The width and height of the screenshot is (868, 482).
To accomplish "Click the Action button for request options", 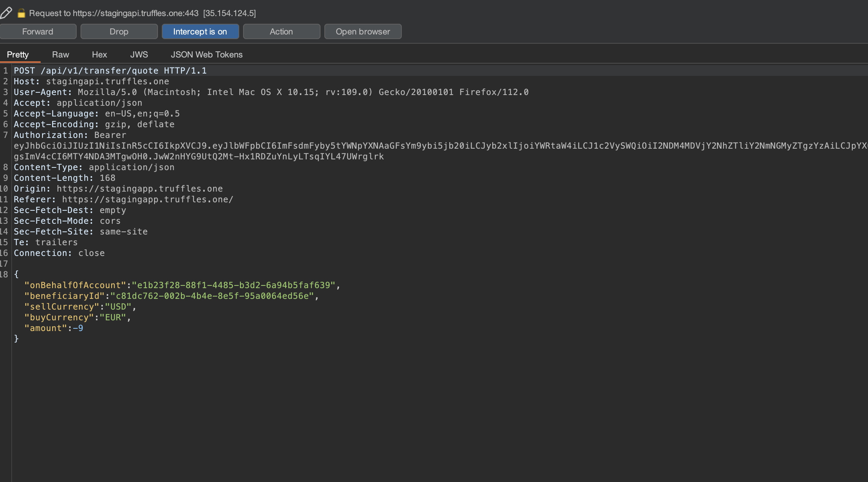I will click(x=281, y=31).
